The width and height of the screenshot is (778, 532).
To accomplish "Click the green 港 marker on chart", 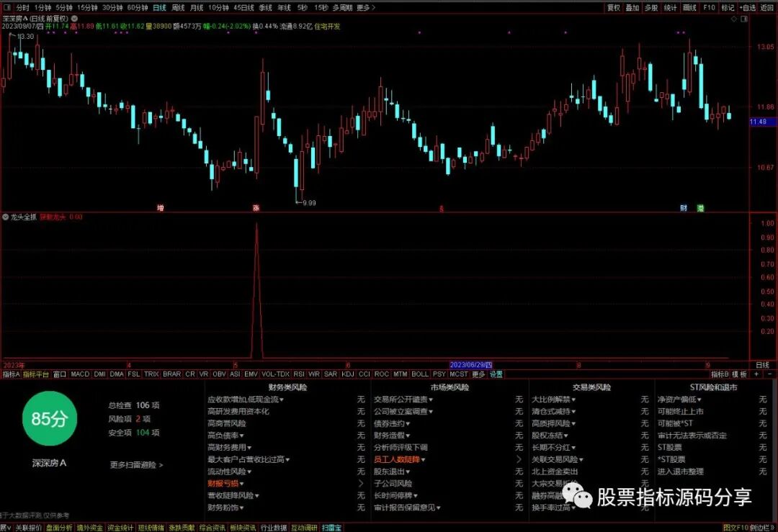I will coord(700,208).
